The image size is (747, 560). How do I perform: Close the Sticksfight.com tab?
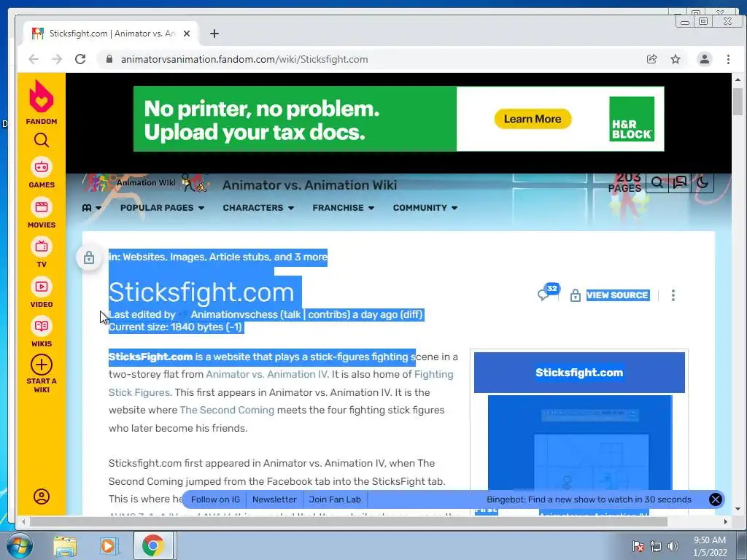187,34
